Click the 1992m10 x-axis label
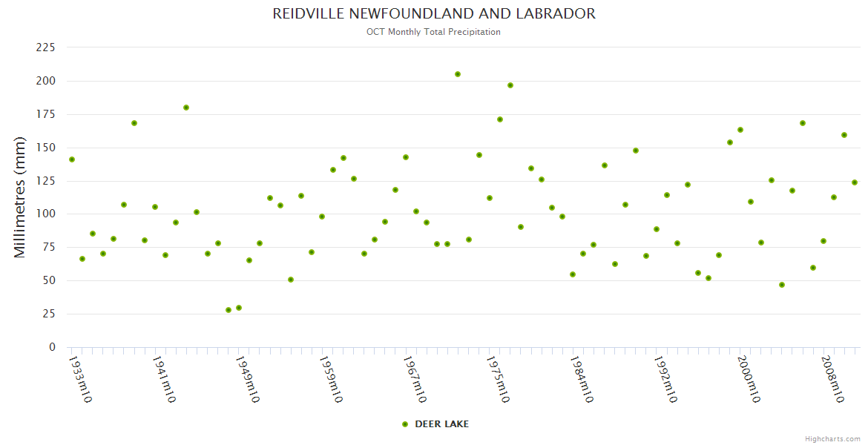Screen dimensions: 868x445 [x=665, y=380]
